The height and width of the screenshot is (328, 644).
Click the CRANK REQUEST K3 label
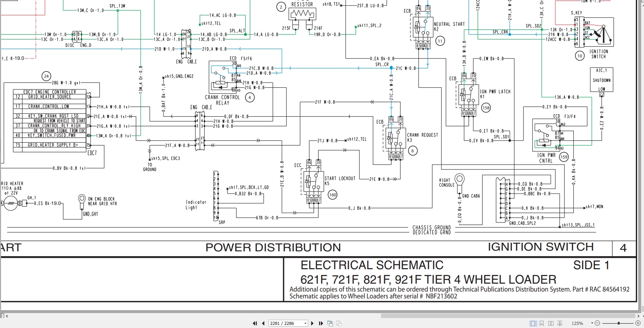click(x=422, y=138)
